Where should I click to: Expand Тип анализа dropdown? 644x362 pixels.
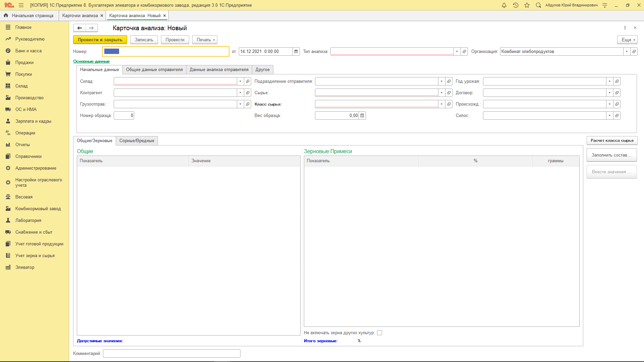click(x=457, y=52)
